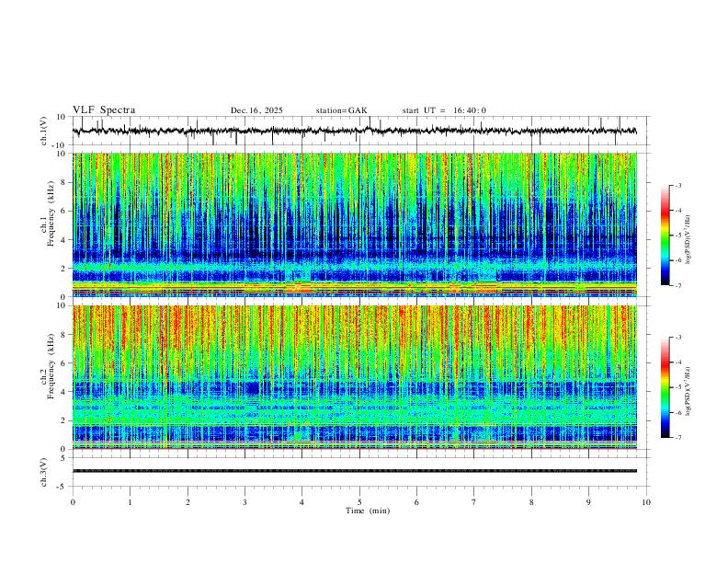
Task: Click the "-3" tick on ch.2 colorbar
Action: [x=678, y=338]
